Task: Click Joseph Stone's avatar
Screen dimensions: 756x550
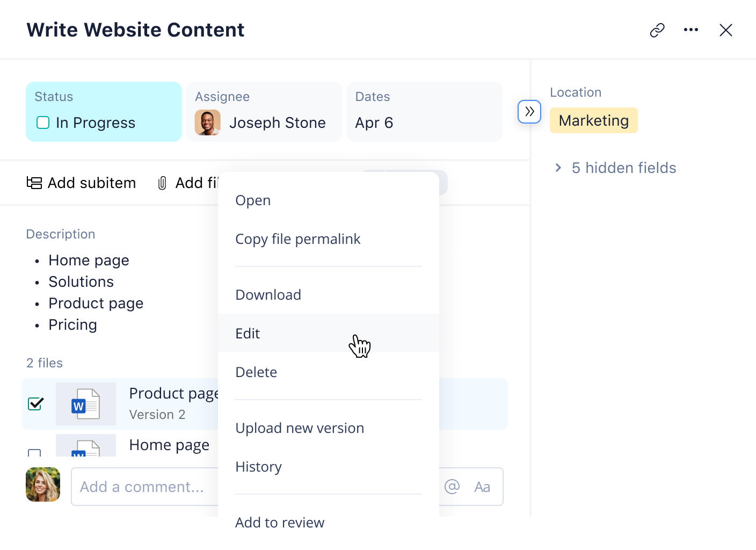Action: (207, 122)
